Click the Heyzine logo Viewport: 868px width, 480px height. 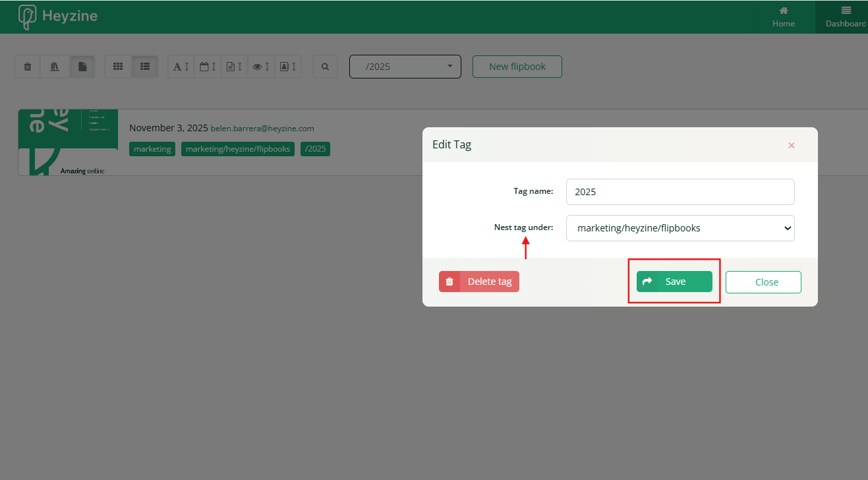[58, 16]
